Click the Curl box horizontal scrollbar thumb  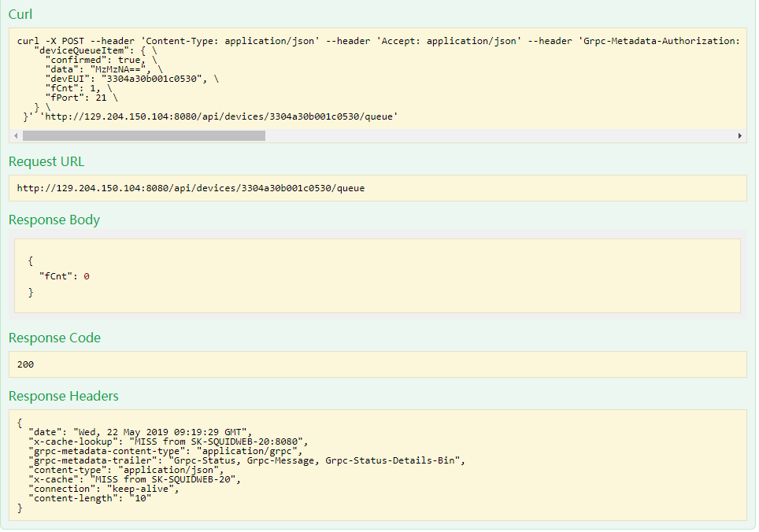pos(144,136)
